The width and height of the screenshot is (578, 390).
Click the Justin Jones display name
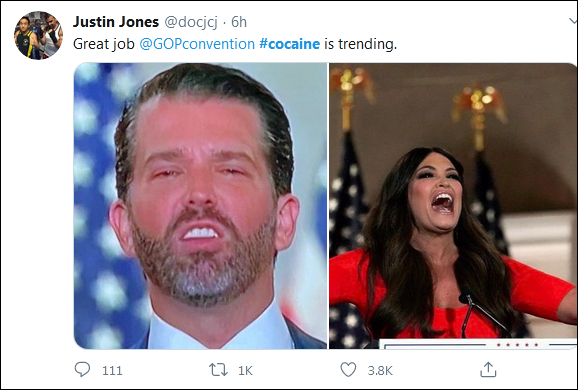[116, 22]
